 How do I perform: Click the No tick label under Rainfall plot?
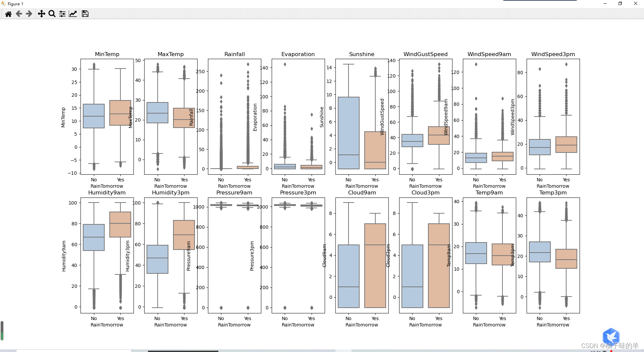tap(221, 180)
